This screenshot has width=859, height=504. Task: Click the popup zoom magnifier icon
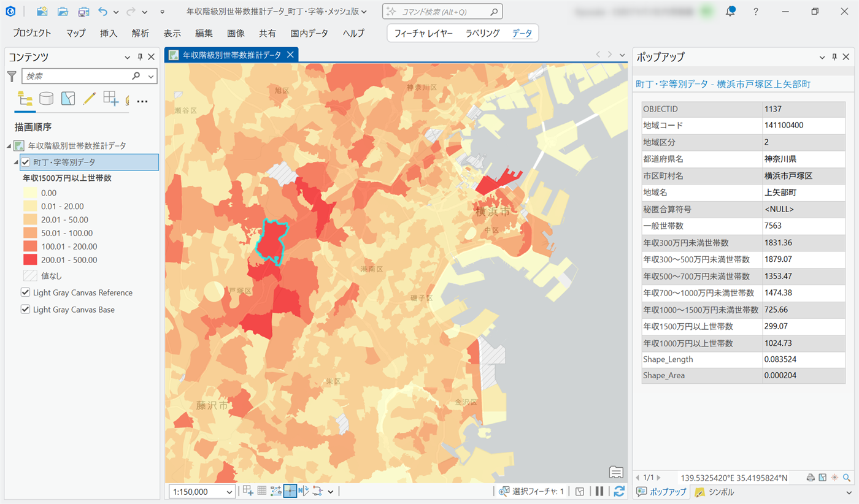(x=847, y=478)
